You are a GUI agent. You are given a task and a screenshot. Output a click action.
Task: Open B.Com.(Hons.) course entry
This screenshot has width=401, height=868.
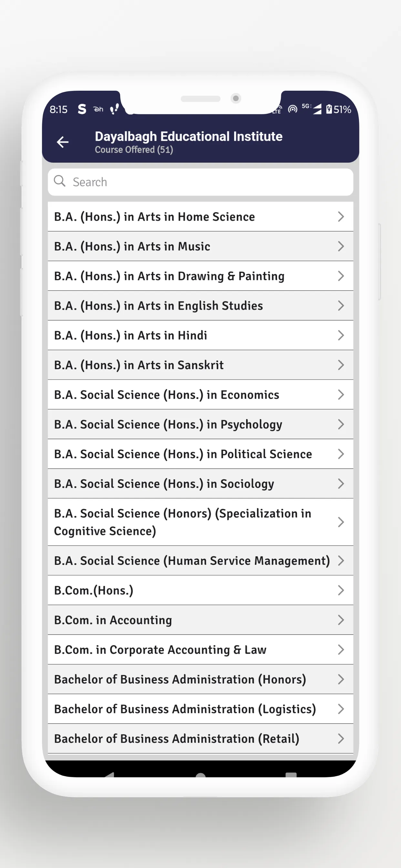[200, 590]
